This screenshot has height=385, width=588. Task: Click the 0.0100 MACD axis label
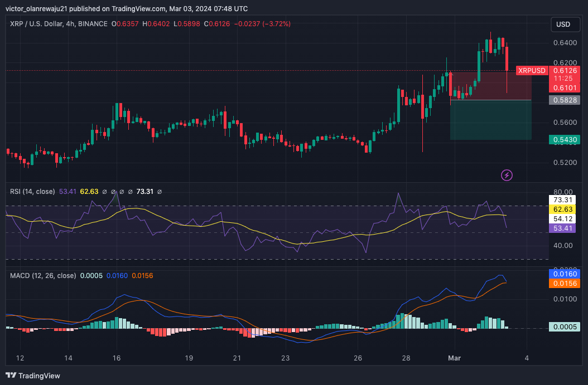click(565, 299)
